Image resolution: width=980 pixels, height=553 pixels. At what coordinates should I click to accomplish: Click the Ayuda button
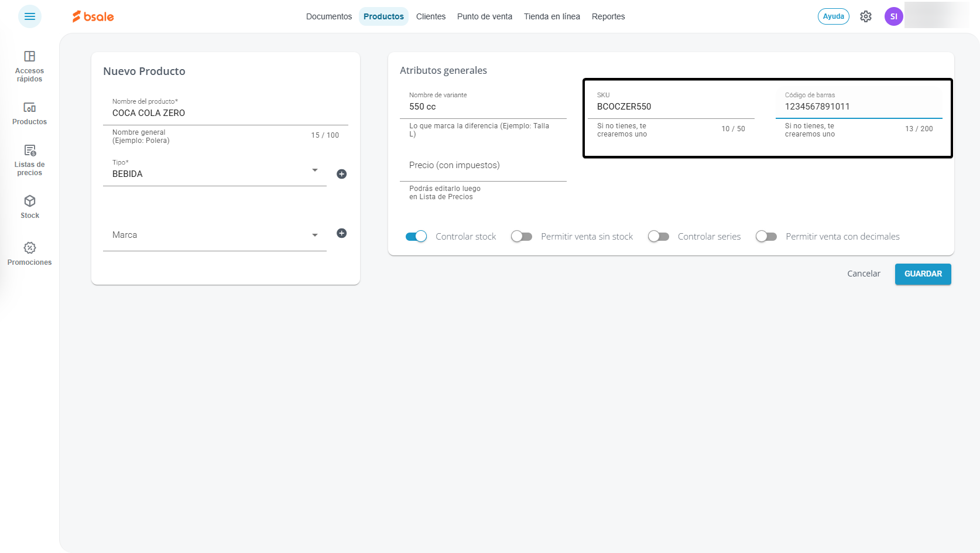click(x=834, y=16)
